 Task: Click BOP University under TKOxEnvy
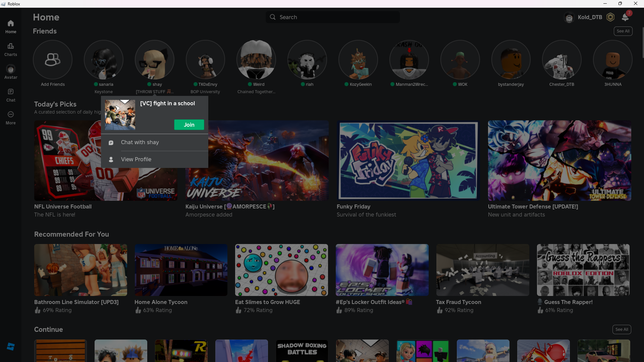205,92
